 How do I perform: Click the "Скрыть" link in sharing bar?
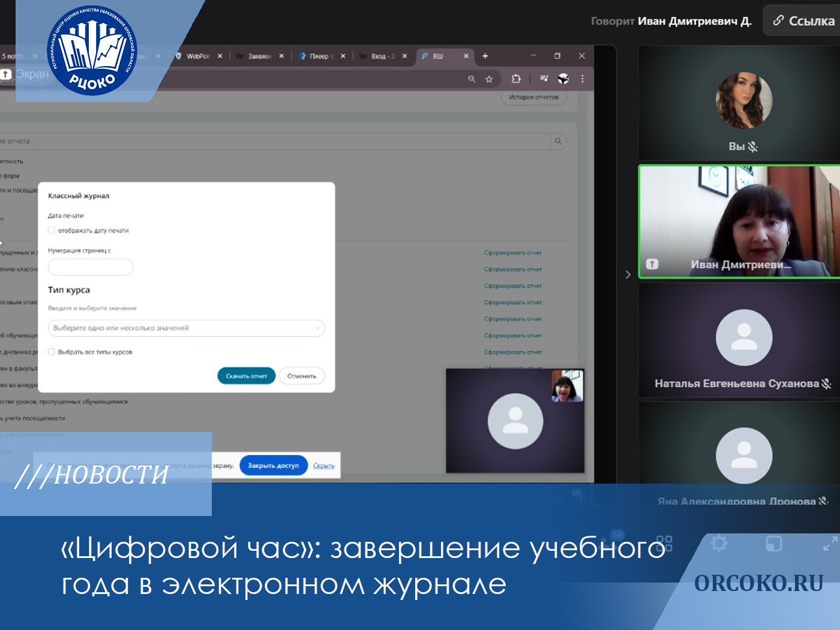323,466
